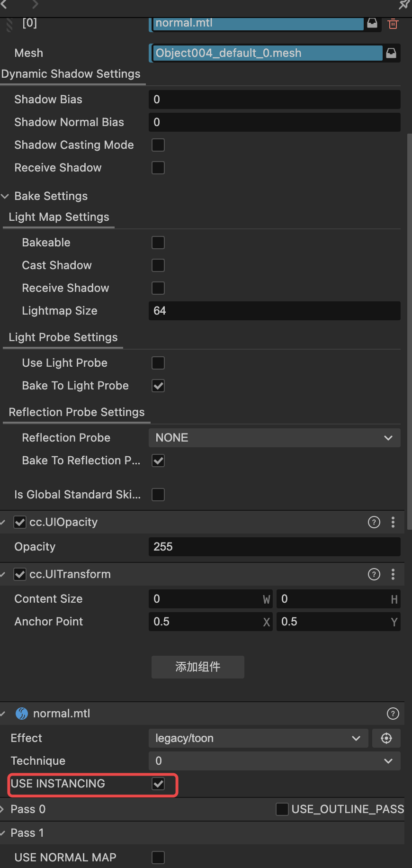Expand the Pass 0 section
The height and width of the screenshot is (868, 412).
coord(3,809)
